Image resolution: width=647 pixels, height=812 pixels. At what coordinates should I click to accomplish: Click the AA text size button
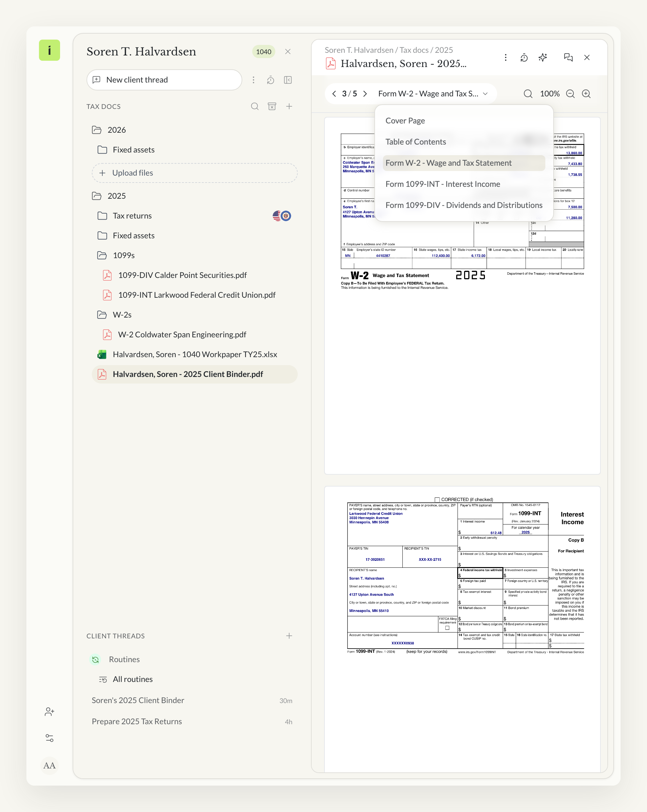coord(49,765)
